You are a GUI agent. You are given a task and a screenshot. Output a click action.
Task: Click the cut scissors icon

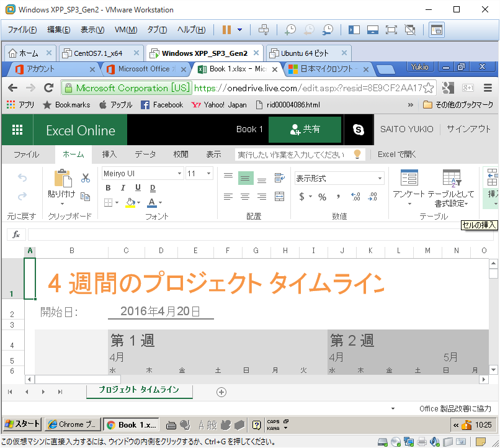[x=86, y=178]
